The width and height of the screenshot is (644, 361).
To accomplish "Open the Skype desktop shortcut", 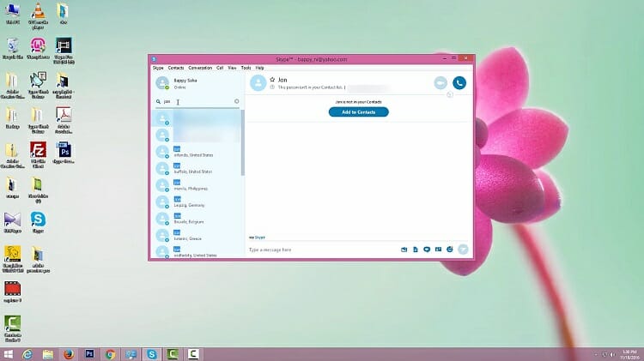I will (38, 222).
